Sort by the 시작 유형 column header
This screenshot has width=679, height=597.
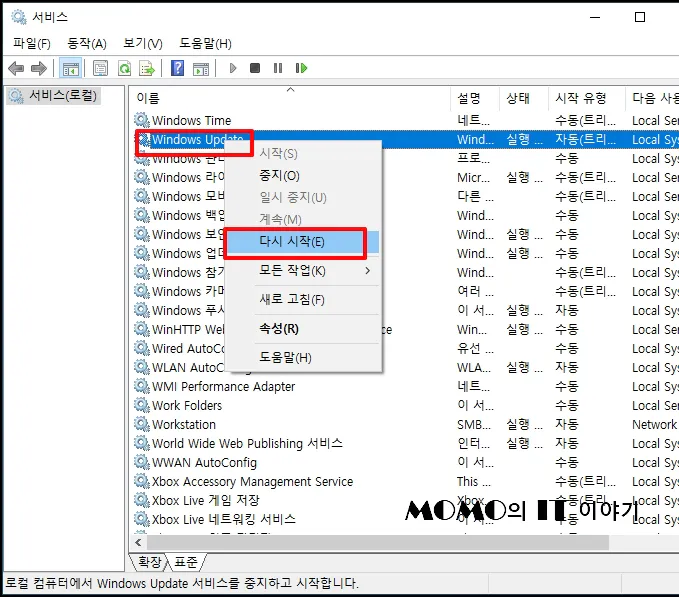pyautogui.click(x=587, y=98)
